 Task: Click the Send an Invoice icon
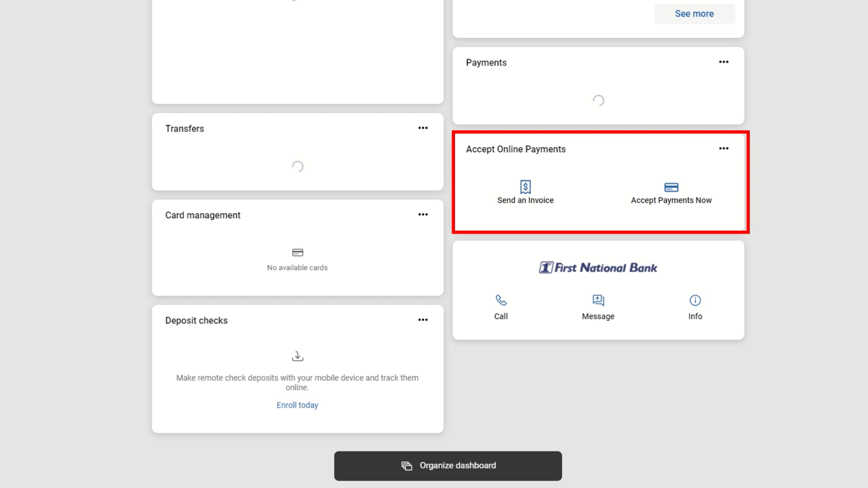[x=525, y=187]
